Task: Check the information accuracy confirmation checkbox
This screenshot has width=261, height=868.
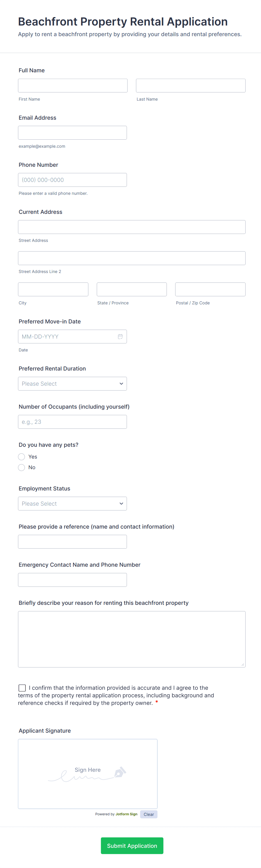Action: pyautogui.click(x=22, y=688)
